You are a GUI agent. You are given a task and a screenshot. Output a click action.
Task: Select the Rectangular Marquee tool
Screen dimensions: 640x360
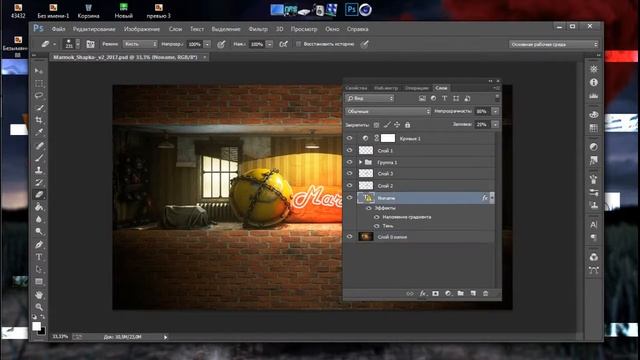[39, 83]
